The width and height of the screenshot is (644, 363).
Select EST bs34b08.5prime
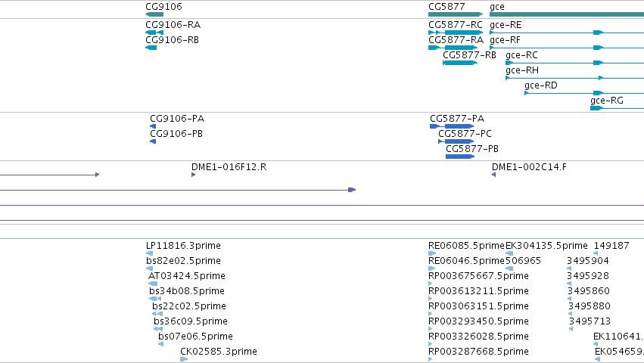click(x=186, y=291)
